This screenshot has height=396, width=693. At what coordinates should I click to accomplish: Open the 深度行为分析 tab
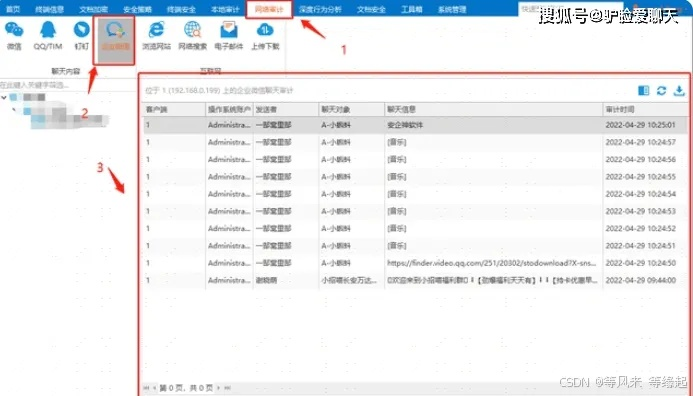point(320,9)
